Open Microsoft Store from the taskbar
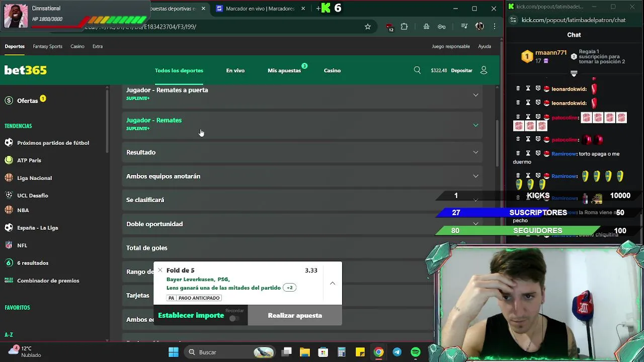 coord(323,352)
